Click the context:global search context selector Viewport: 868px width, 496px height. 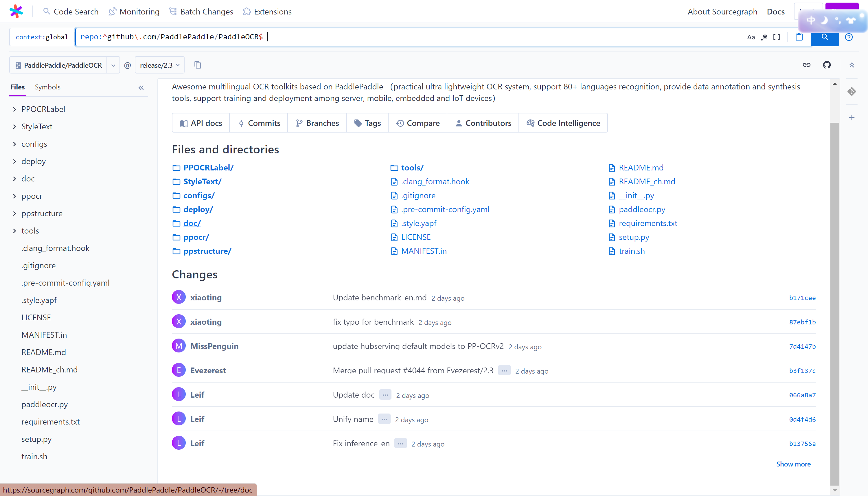click(42, 37)
